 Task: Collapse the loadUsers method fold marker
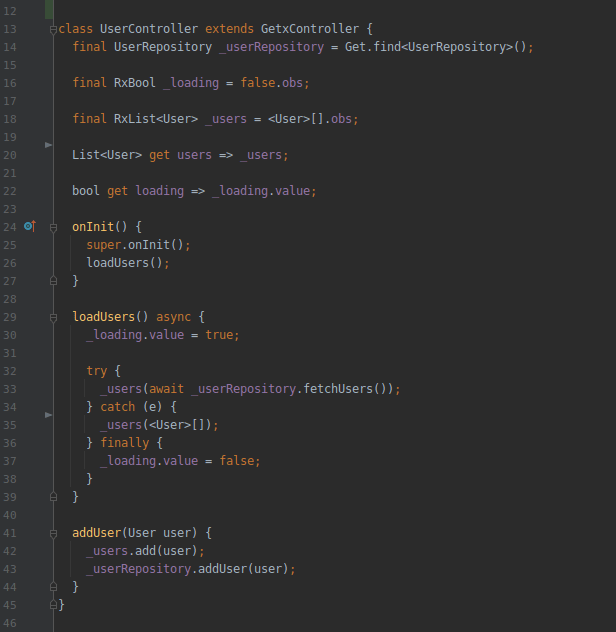[x=53, y=318]
